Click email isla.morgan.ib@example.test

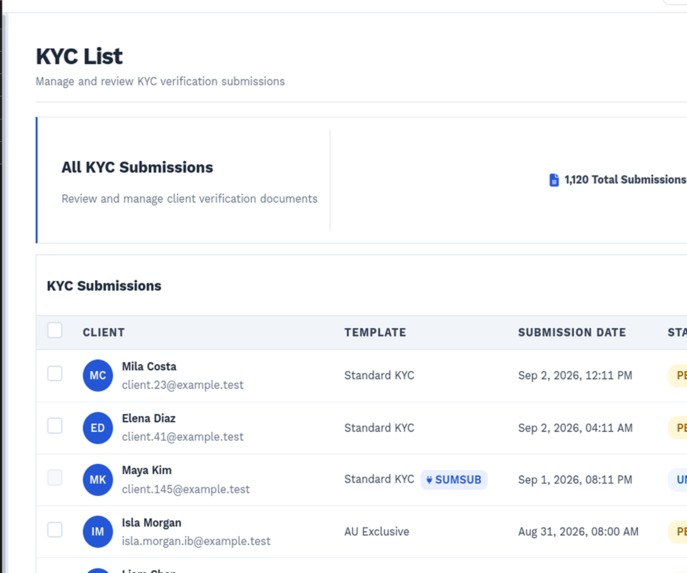tap(196, 541)
